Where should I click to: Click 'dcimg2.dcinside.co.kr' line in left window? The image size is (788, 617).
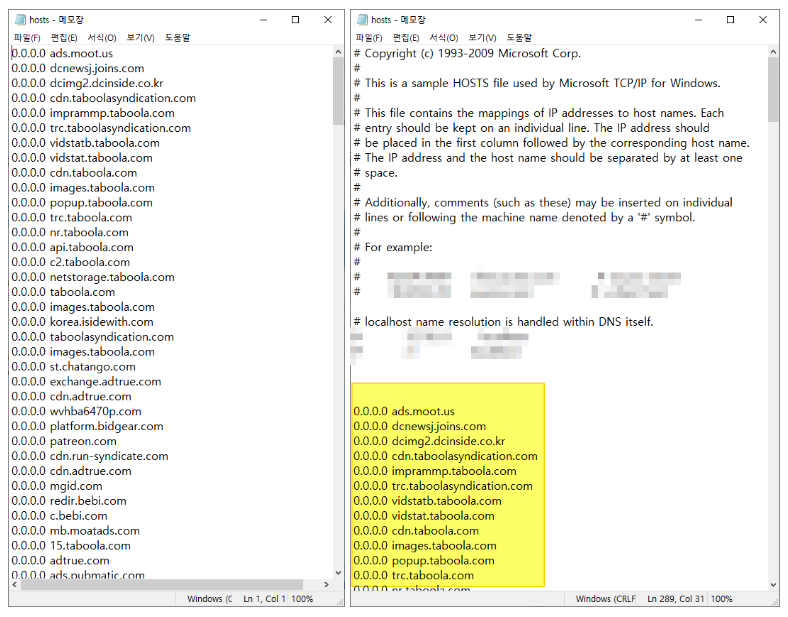point(87,83)
